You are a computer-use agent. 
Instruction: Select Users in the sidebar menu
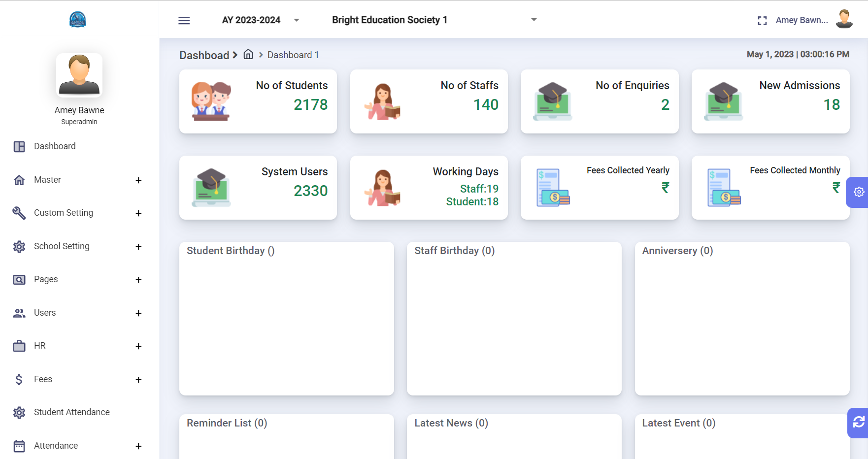[x=45, y=313]
